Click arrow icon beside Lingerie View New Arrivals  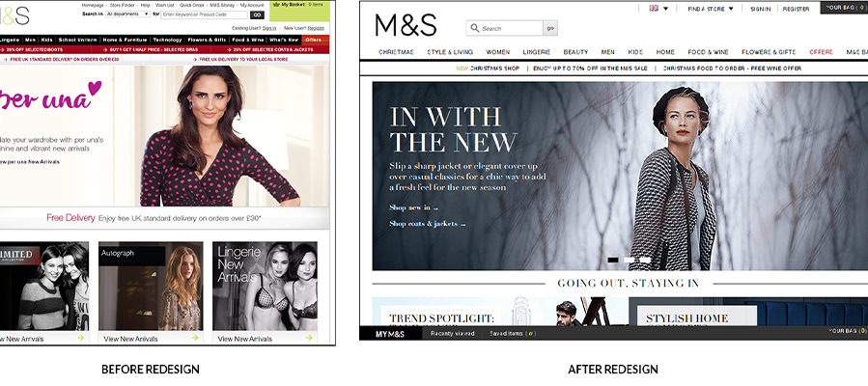click(309, 338)
